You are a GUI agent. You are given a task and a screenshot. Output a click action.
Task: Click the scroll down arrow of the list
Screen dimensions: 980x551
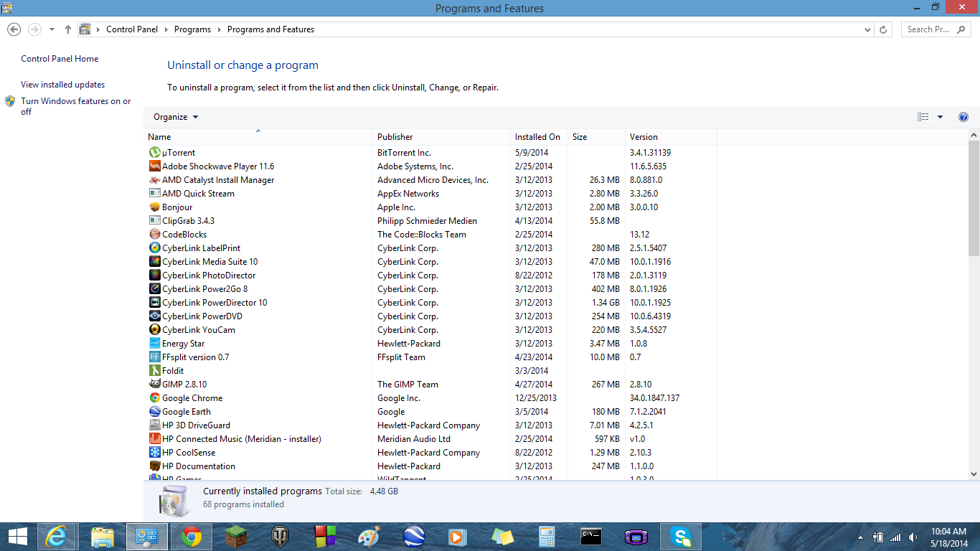pos(974,474)
